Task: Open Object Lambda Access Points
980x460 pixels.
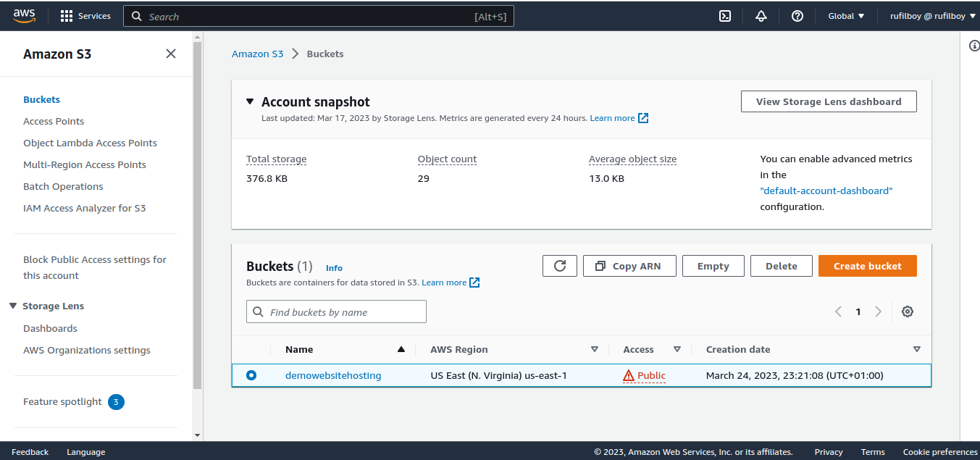Action: [x=90, y=143]
